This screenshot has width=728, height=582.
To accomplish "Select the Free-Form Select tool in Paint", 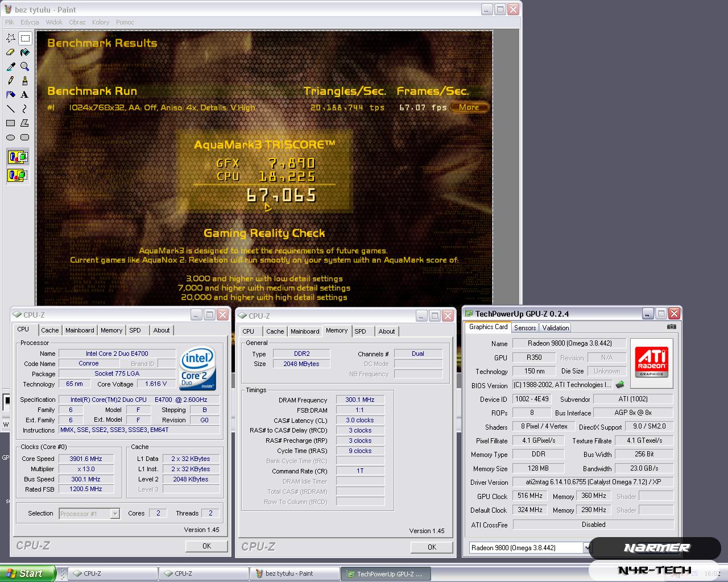I will tap(11, 38).
